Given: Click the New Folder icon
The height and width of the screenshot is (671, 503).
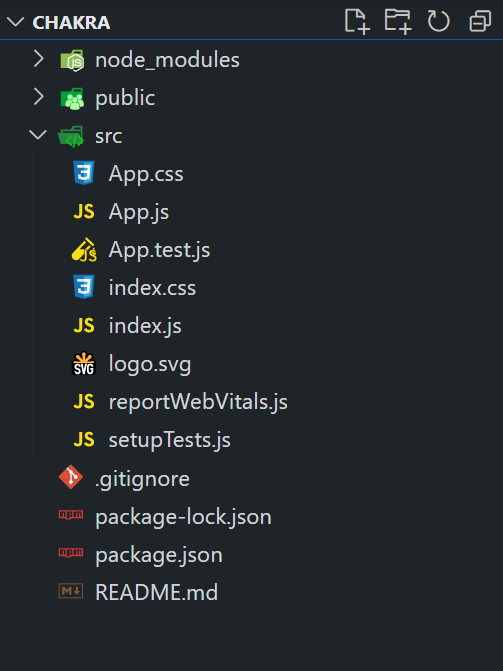Looking at the screenshot, I should point(398,21).
